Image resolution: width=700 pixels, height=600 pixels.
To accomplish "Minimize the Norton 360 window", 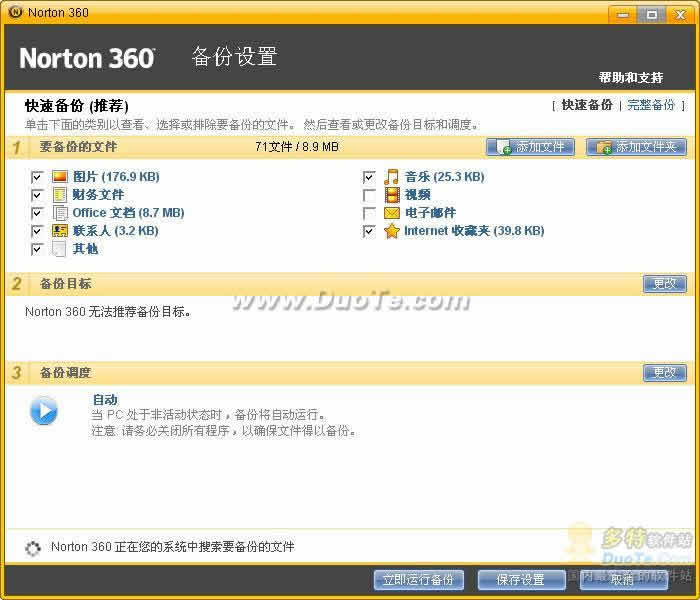I will coord(622,15).
